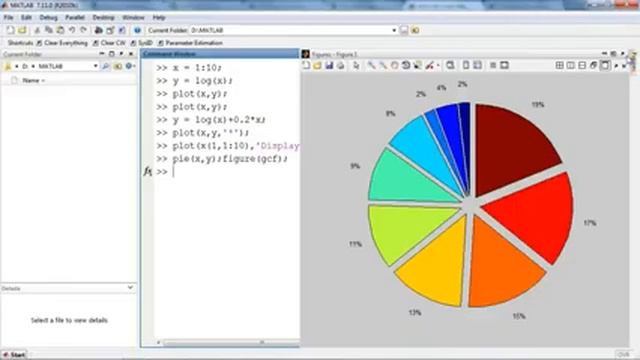Select the Zoom Out tool on figure
Viewport: 640px width, 360px height.
[383, 65]
